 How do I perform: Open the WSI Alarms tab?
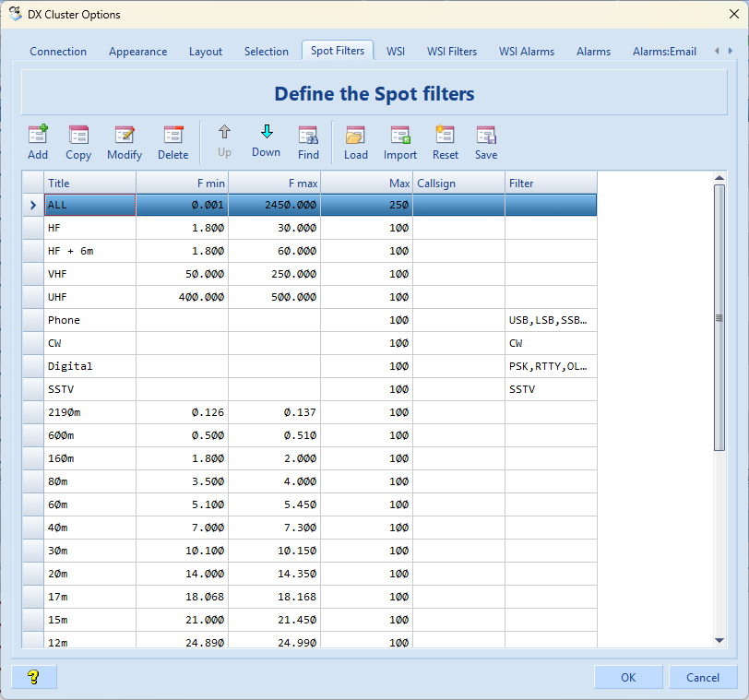click(x=527, y=52)
